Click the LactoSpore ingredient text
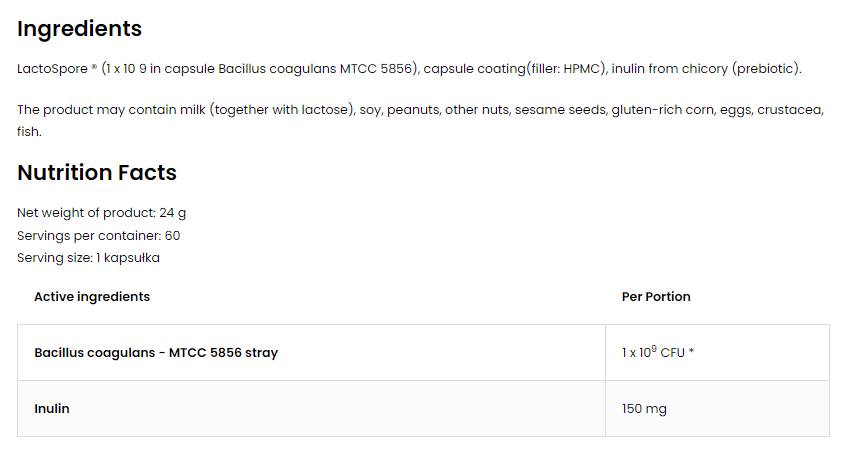Viewport: 849px width, 453px height. 50,69
